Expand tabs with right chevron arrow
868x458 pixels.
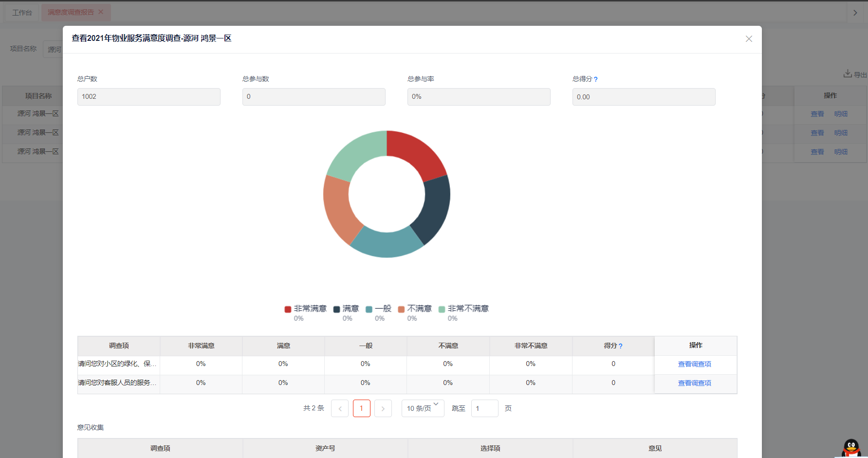point(855,13)
